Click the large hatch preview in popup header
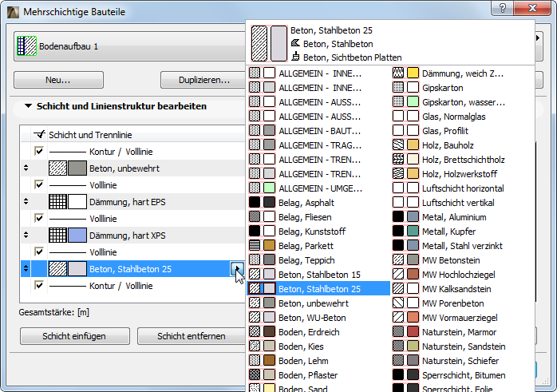 259,43
